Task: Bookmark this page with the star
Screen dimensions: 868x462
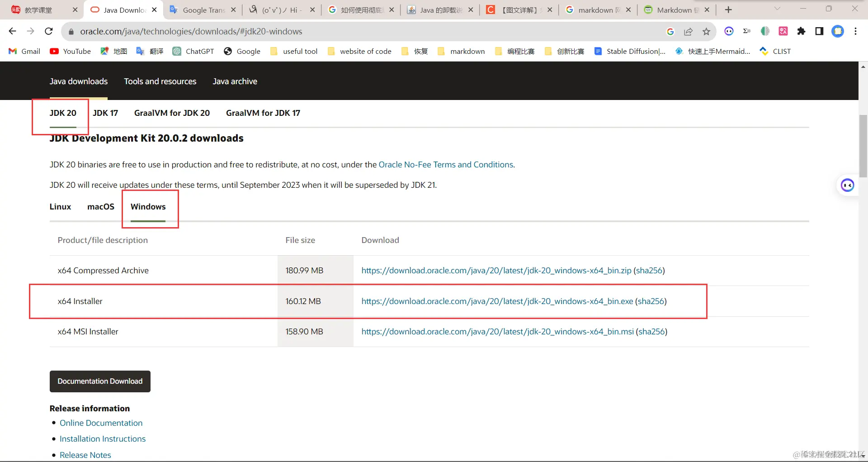Action: [706, 31]
